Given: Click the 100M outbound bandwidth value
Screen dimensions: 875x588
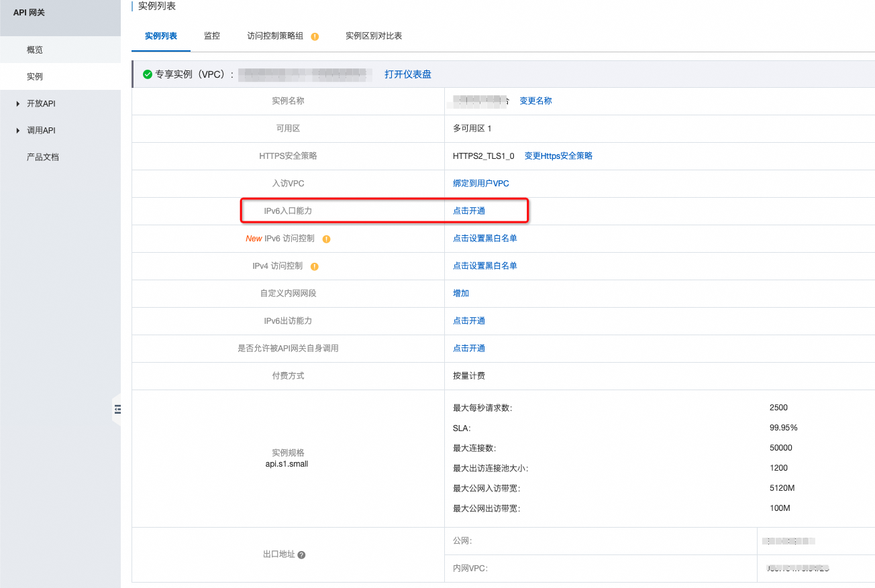Looking at the screenshot, I should 780,508.
